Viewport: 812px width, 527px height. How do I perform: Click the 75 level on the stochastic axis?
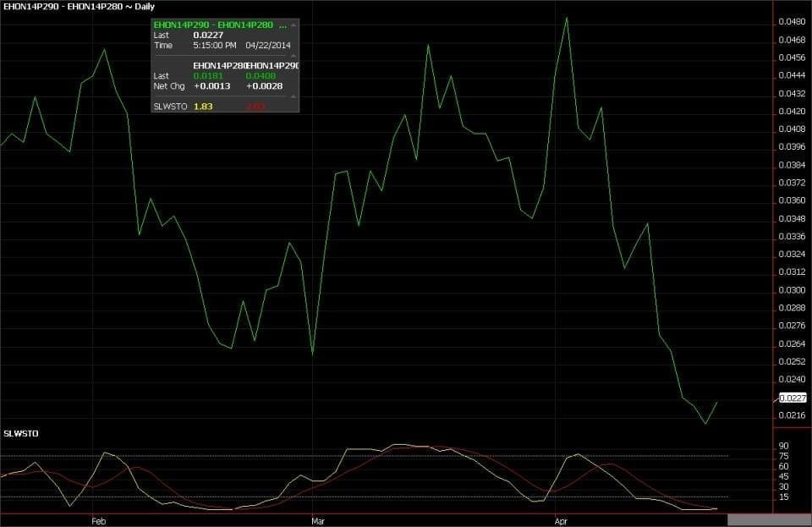(x=783, y=456)
